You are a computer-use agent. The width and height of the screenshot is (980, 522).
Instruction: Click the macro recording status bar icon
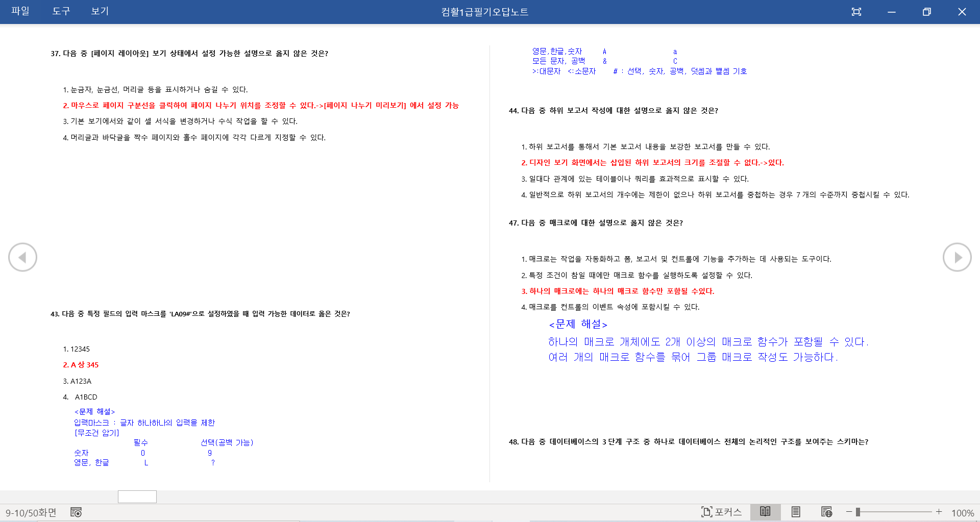(76, 512)
